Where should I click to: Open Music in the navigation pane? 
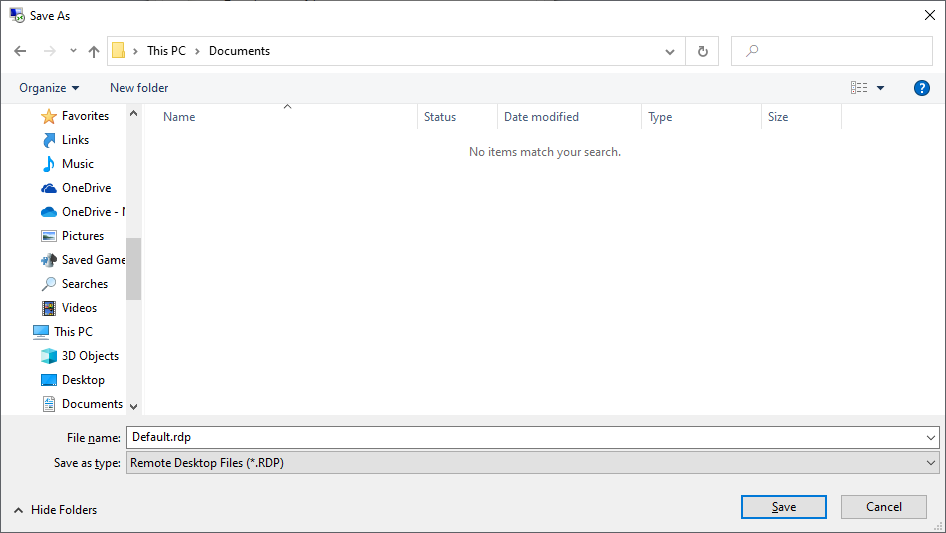pos(78,164)
